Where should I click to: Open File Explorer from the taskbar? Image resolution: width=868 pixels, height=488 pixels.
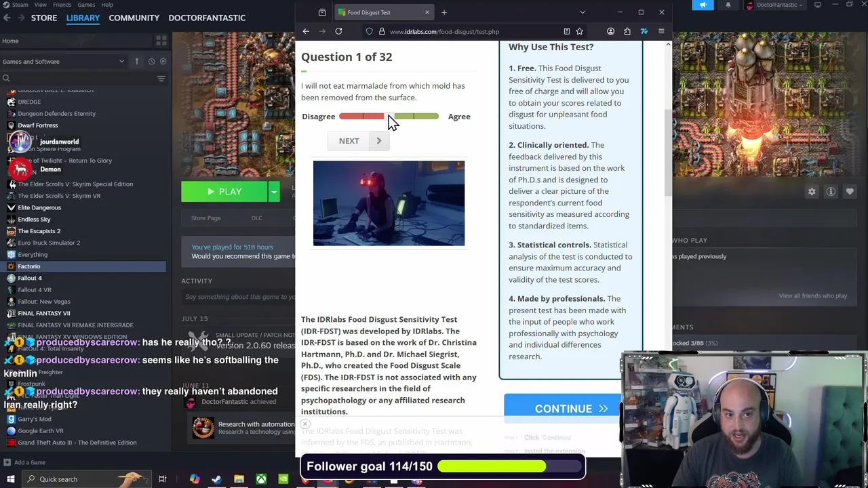tap(239, 479)
